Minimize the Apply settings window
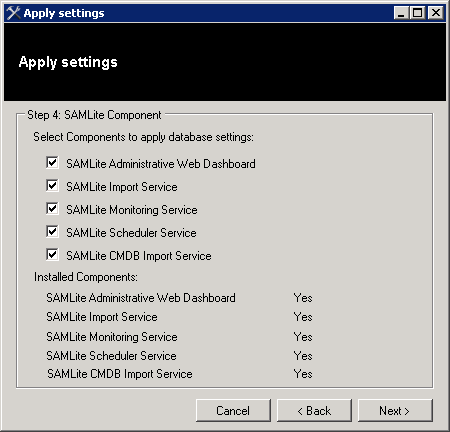 tap(401, 13)
